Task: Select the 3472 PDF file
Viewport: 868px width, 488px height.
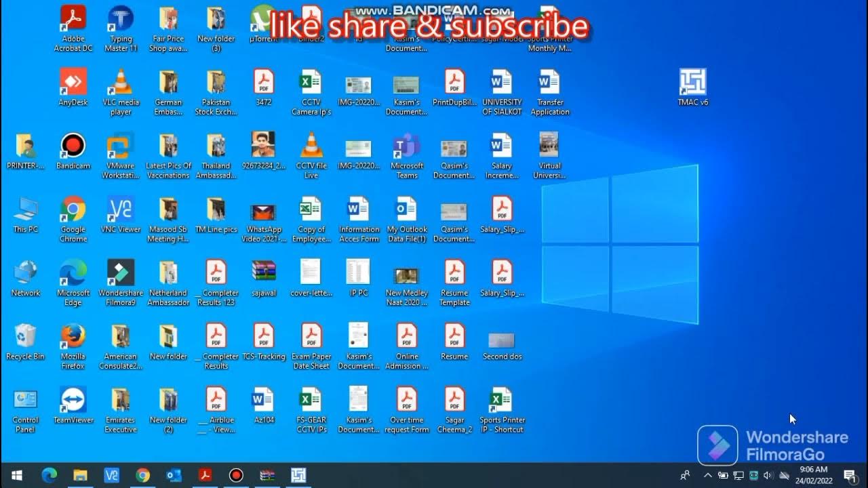Action: pos(264,87)
